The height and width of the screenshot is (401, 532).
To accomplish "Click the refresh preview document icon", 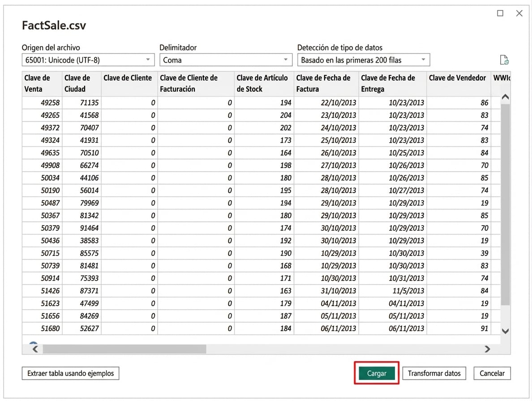I will coord(504,60).
